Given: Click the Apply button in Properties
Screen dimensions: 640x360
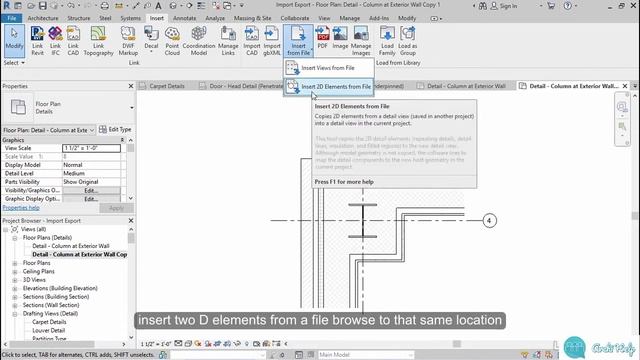Looking at the screenshot, I should pyautogui.click(x=116, y=208).
